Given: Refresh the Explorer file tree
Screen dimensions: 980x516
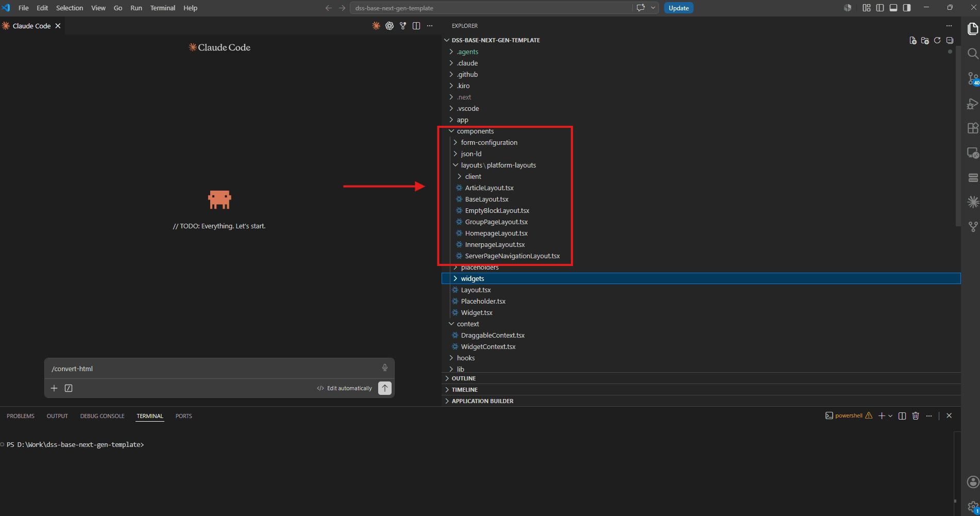Looking at the screenshot, I should click(937, 40).
